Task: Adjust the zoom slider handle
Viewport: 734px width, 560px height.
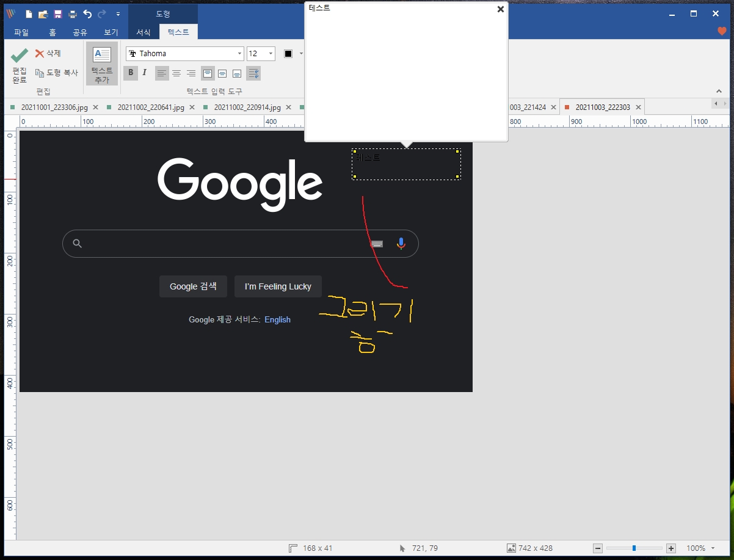Action: [x=634, y=548]
